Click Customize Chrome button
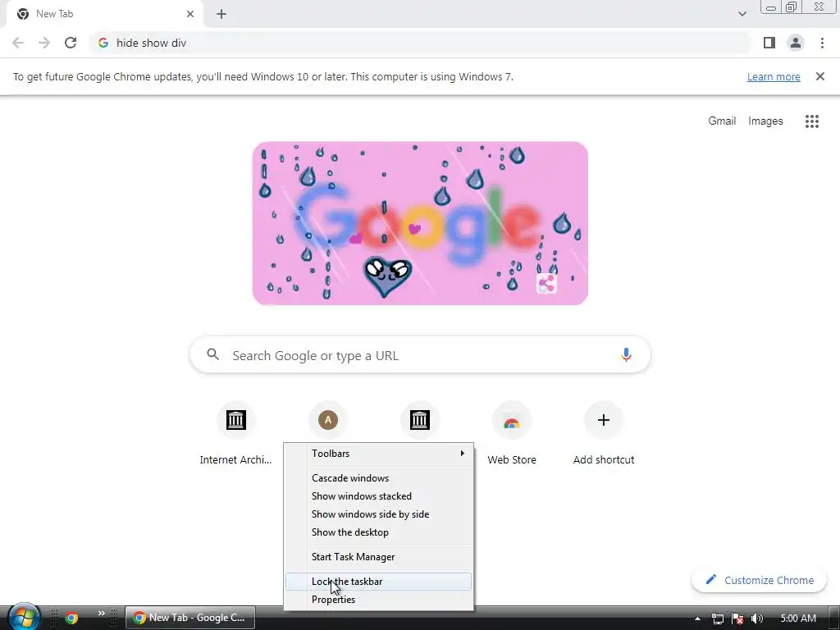The image size is (840, 630). click(760, 580)
